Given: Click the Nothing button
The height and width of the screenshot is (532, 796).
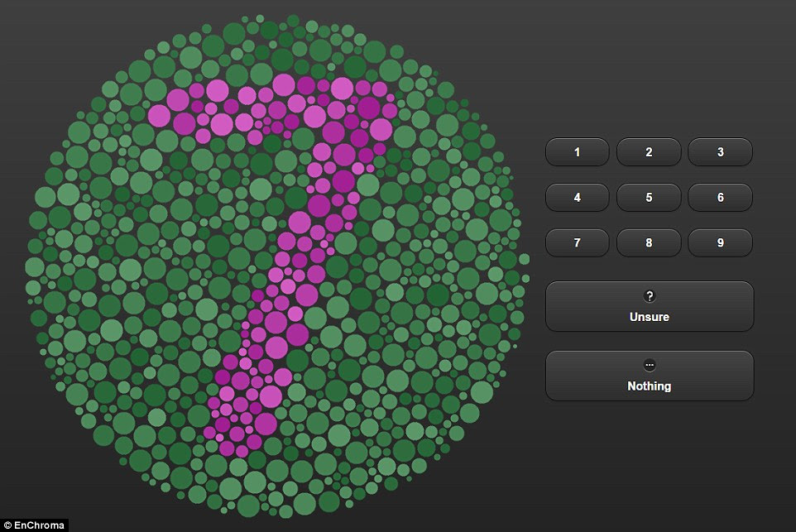Looking at the screenshot, I should click(x=650, y=376).
